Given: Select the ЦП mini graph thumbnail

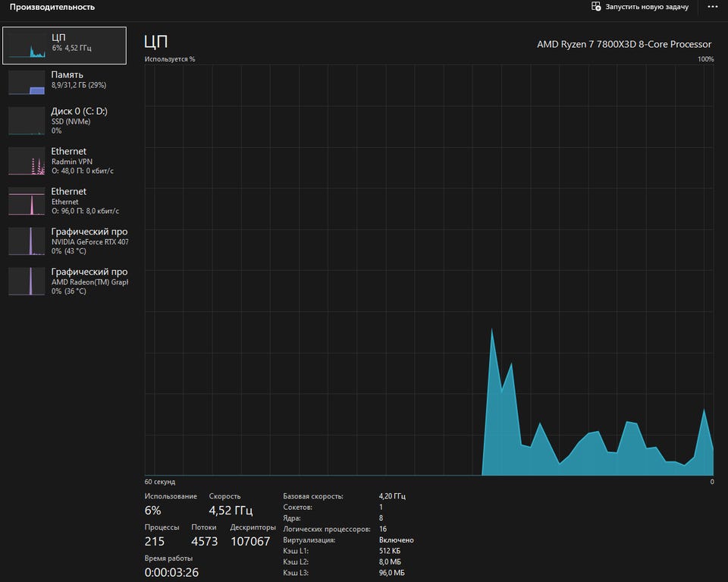Looking at the screenshot, I should pos(27,47).
